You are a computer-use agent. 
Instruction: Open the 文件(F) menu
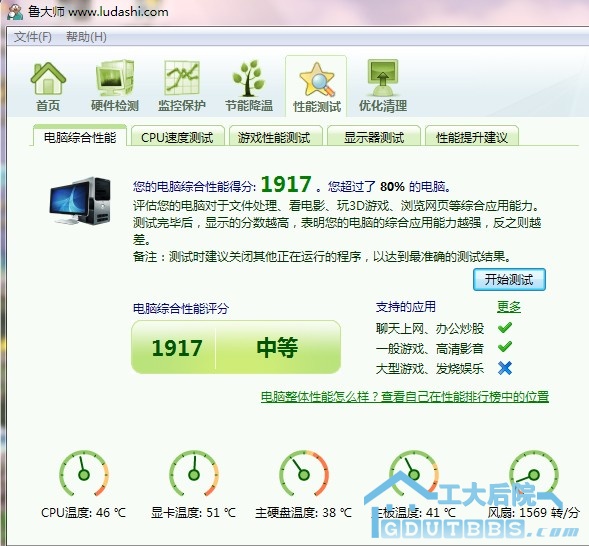pos(33,37)
